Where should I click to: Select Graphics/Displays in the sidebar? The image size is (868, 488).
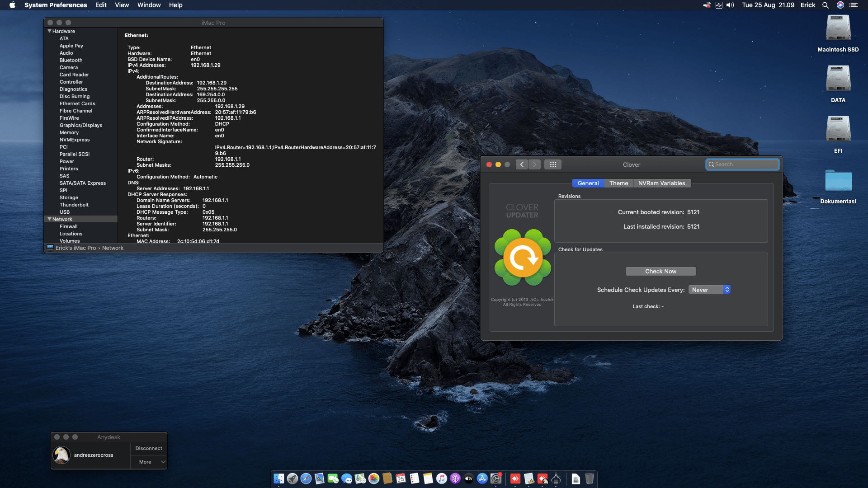coord(81,125)
